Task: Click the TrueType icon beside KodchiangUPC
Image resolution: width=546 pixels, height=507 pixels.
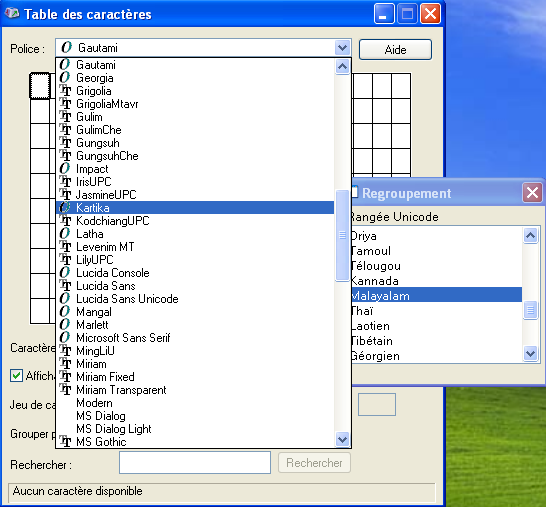Action: click(x=65, y=221)
